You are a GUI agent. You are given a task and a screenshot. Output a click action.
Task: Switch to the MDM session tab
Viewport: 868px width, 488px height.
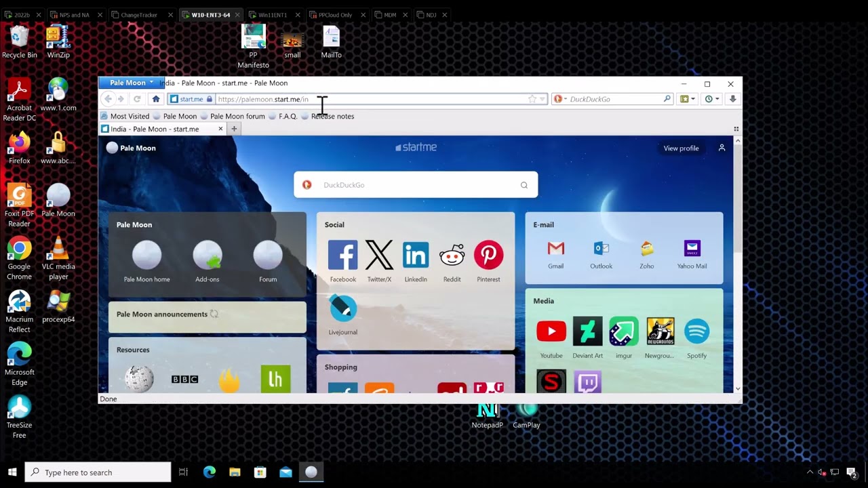click(x=390, y=15)
